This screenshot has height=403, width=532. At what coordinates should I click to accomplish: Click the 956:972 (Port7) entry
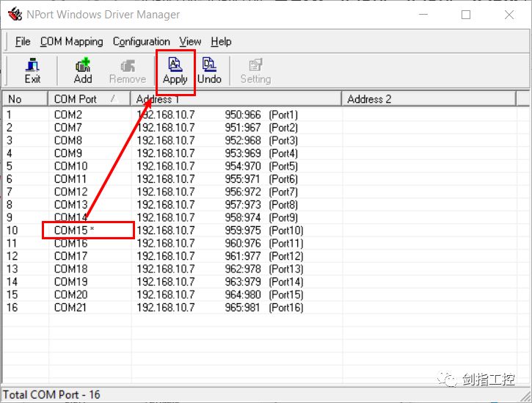[x=261, y=192]
